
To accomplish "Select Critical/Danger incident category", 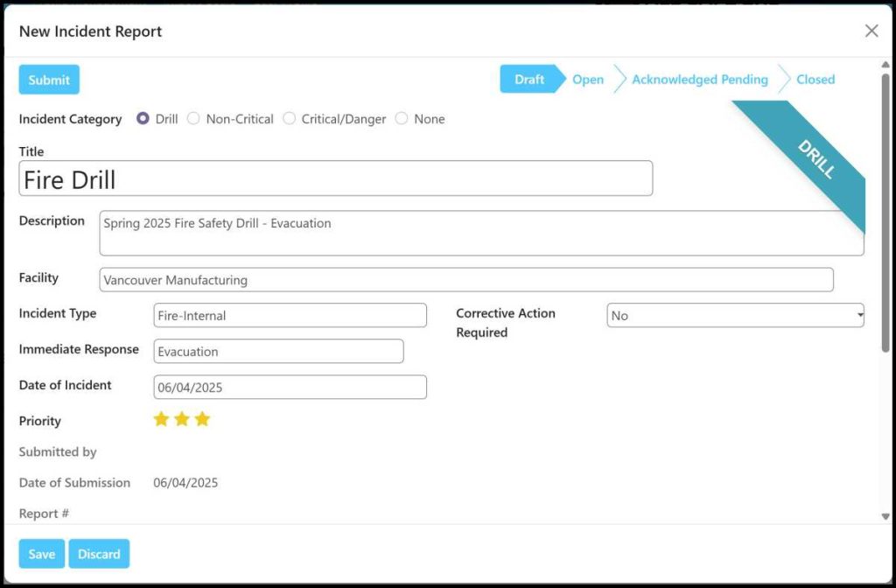I will pos(290,119).
